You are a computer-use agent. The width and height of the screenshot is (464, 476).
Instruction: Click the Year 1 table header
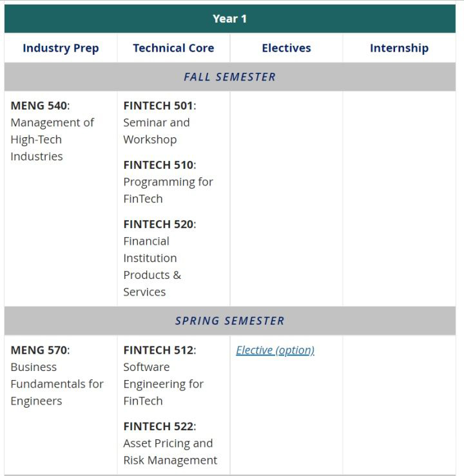tap(230, 19)
